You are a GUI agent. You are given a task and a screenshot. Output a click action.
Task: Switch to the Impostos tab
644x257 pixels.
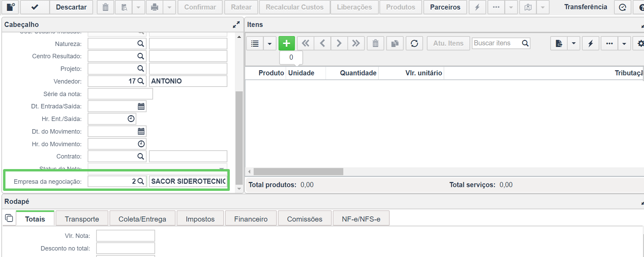point(200,219)
